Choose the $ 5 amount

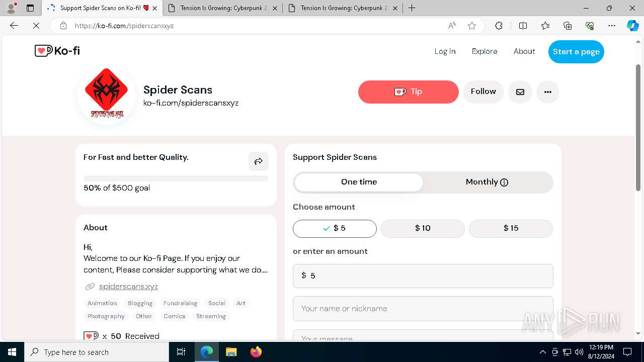coord(335,228)
